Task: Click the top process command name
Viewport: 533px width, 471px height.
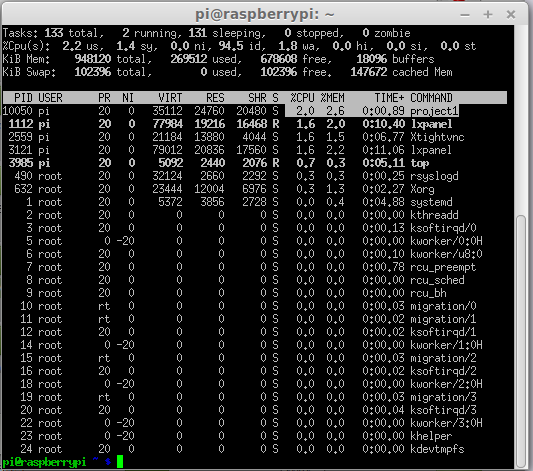Action: [420, 163]
